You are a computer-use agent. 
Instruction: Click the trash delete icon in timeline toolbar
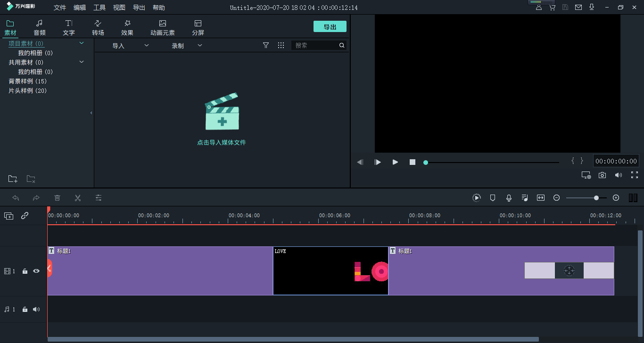point(57,198)
